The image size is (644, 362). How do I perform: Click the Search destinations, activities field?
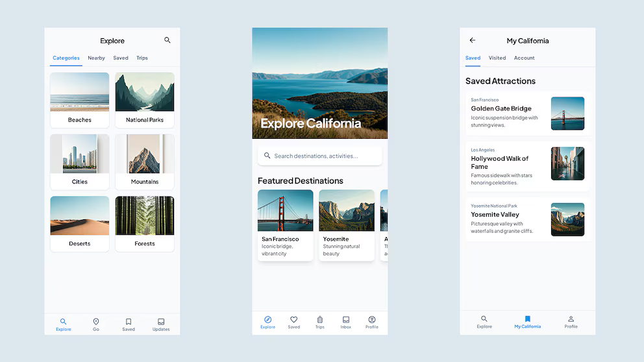(319, 156)
